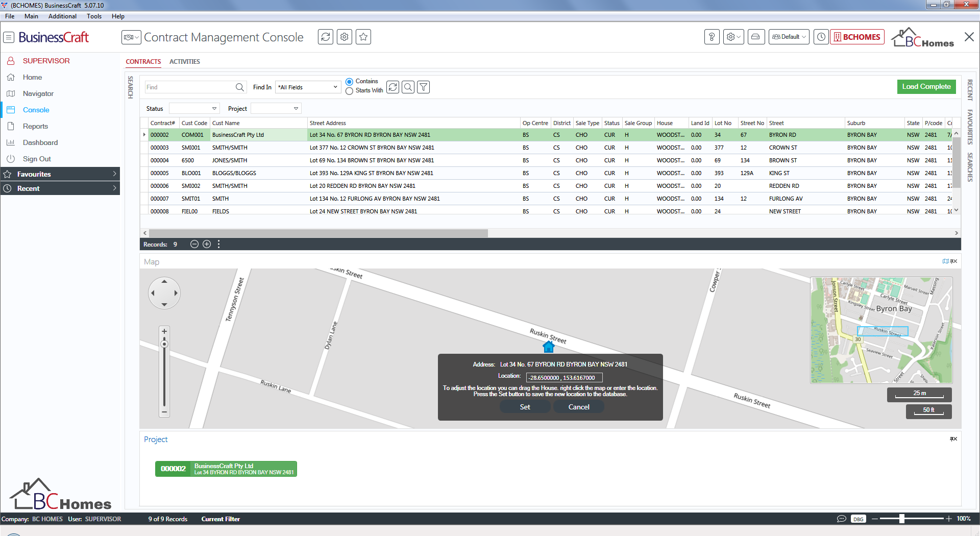Screen dimensions: 980x536
Task: Cancel the map location adjustment
Action: click(579, 407)
